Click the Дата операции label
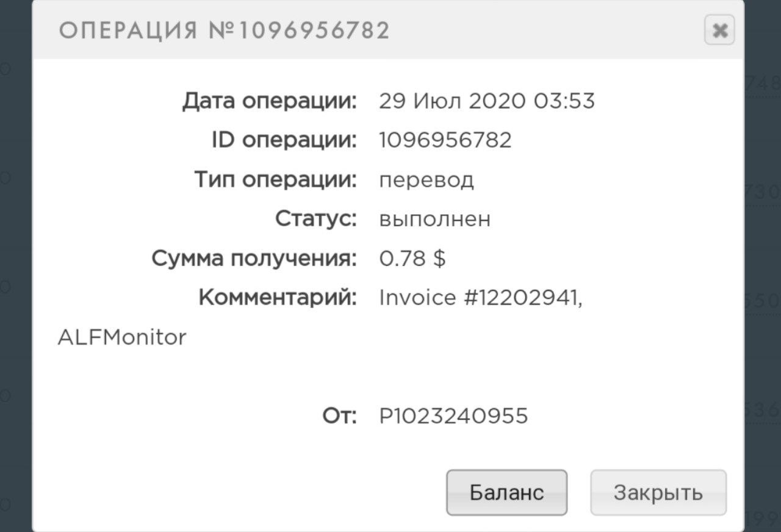This screenshot has width=781, height=532. [269, 101]
